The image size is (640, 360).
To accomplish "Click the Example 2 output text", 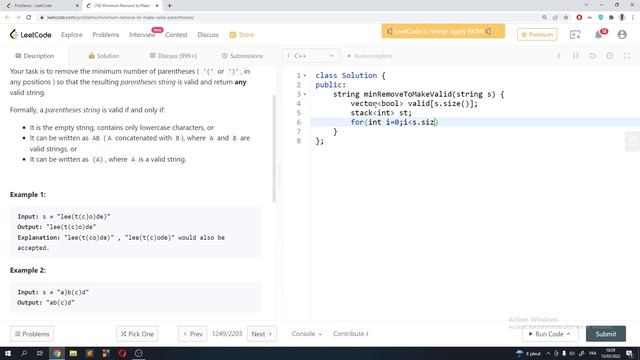I will (46, 303).
